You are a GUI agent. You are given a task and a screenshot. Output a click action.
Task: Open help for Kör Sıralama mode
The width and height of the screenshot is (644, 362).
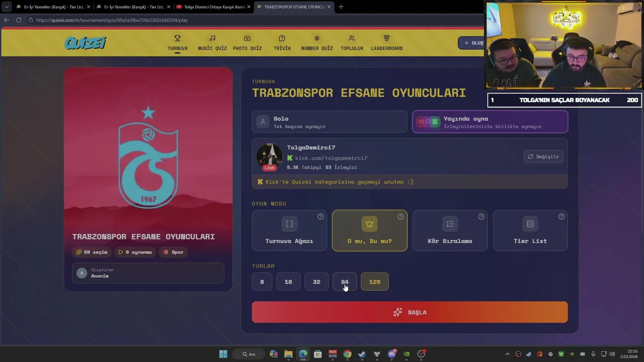point(481,217)
